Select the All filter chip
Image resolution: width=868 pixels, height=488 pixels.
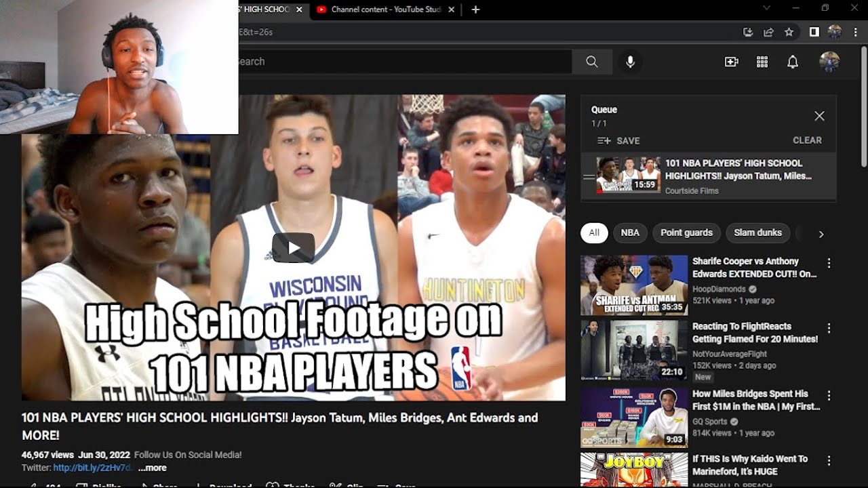(x=594, y=232)
